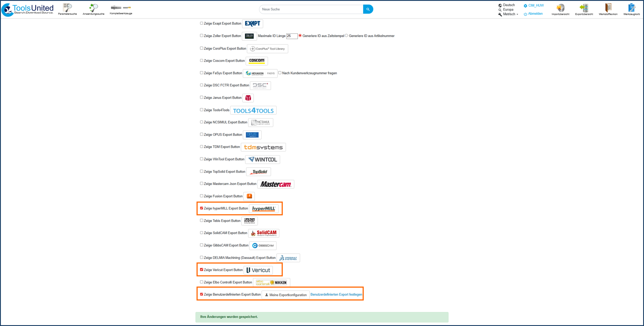The width and height of the screenshot is (644, 326).
Task: Enable Zeige DELMIA Machining Export Button checkbox
Action: [x=202, y=257]
